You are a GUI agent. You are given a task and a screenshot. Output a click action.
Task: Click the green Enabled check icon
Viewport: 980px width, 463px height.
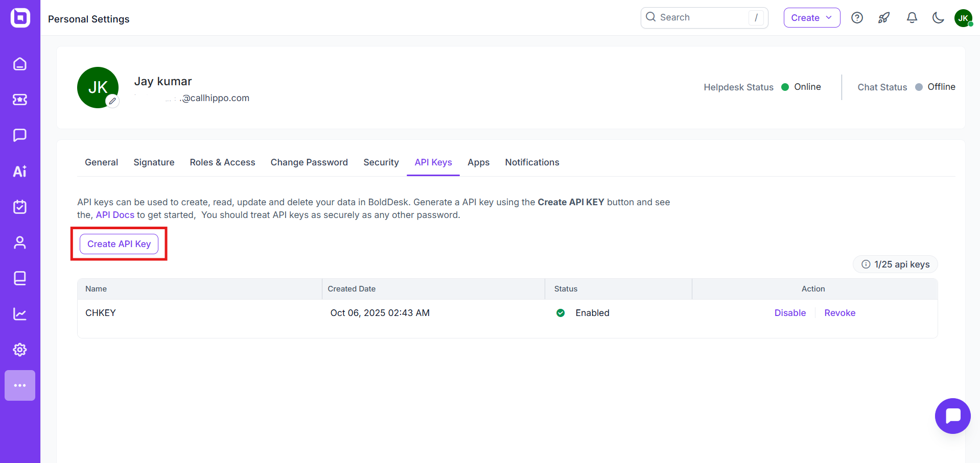[561, 313]
